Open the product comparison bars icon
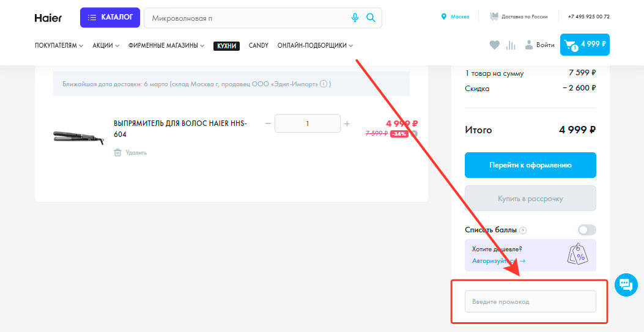 tap(511, 45)
